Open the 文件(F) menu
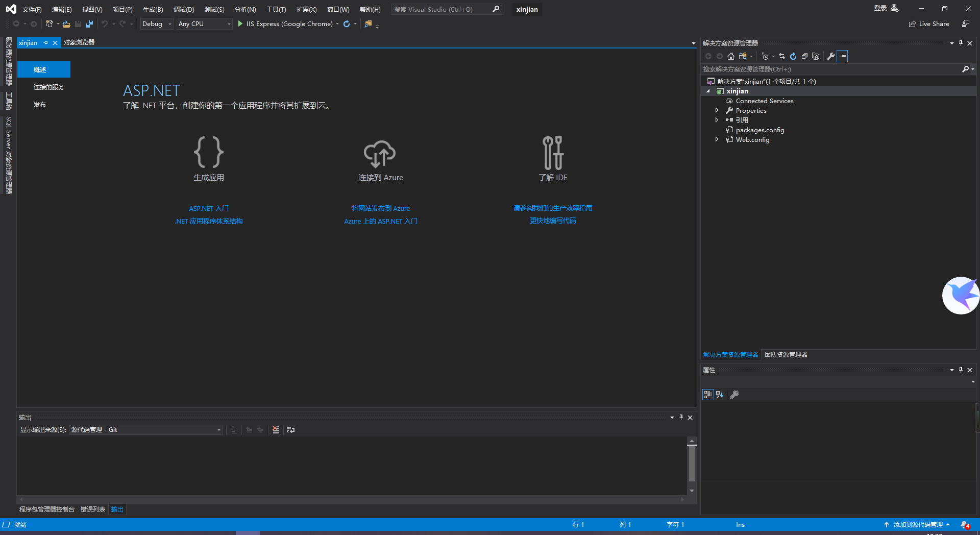Screen dimensions: 980x535 32,9
